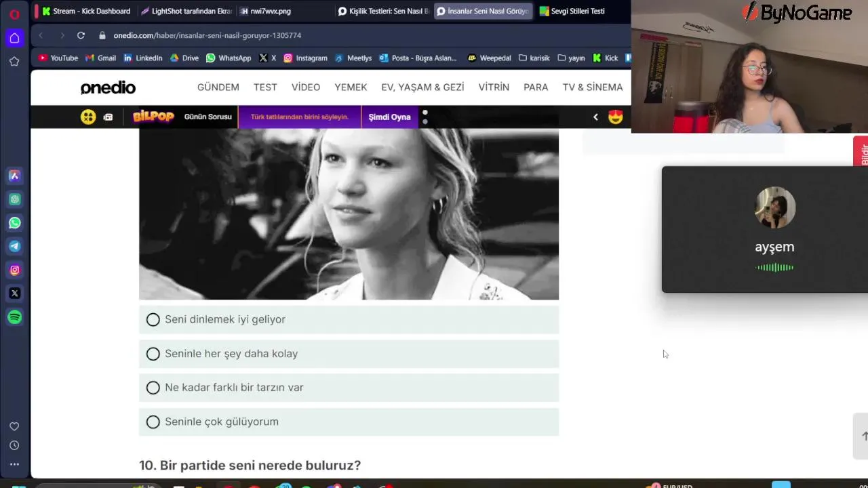Viewport: 868px width, 488px height.
Task: Click the "Türk tatlılarından birini söyleyin" question
Action: [x=300, y=117]
